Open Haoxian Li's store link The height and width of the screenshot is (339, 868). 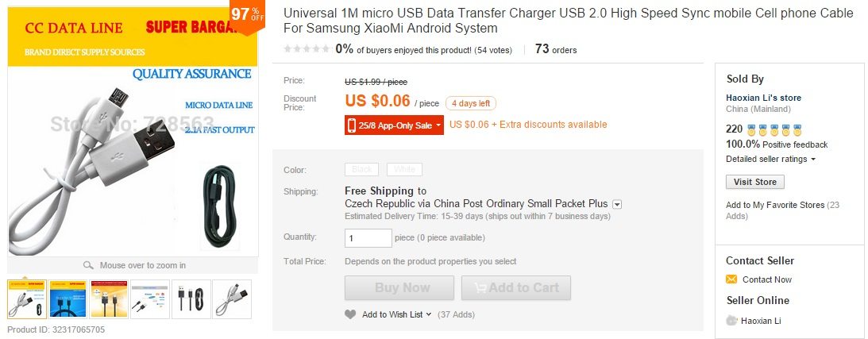tap(763, 98)
